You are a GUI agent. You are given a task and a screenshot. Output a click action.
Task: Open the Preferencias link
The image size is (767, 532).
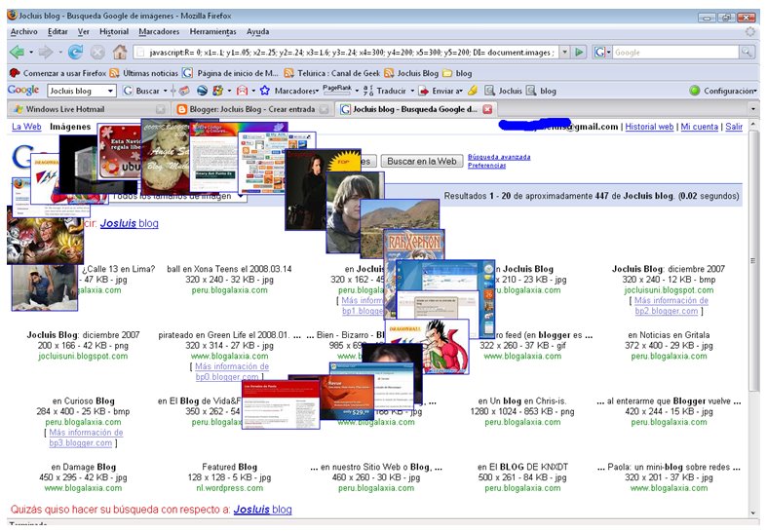pos(486,166)
